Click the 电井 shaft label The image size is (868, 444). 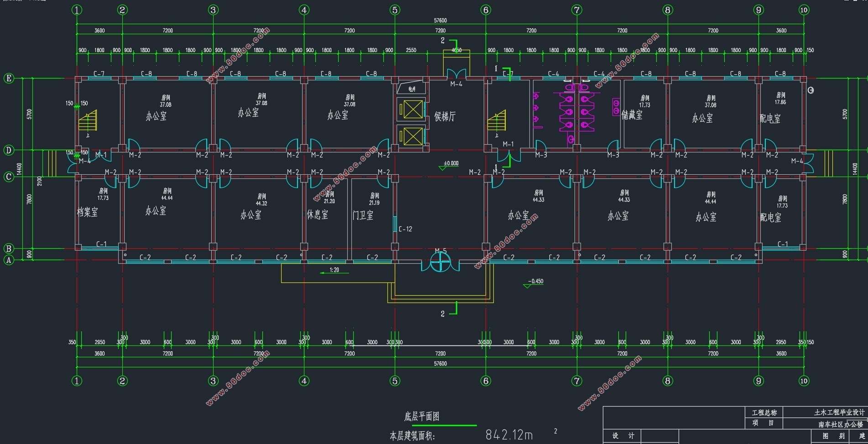412,89
